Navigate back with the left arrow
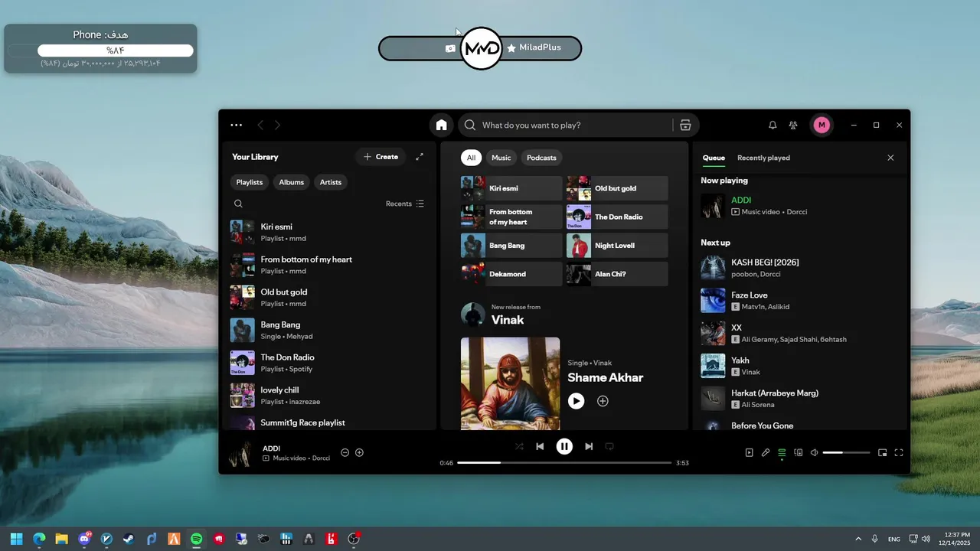980x551 pixels. pyautogui.click(x=260, y=125)
